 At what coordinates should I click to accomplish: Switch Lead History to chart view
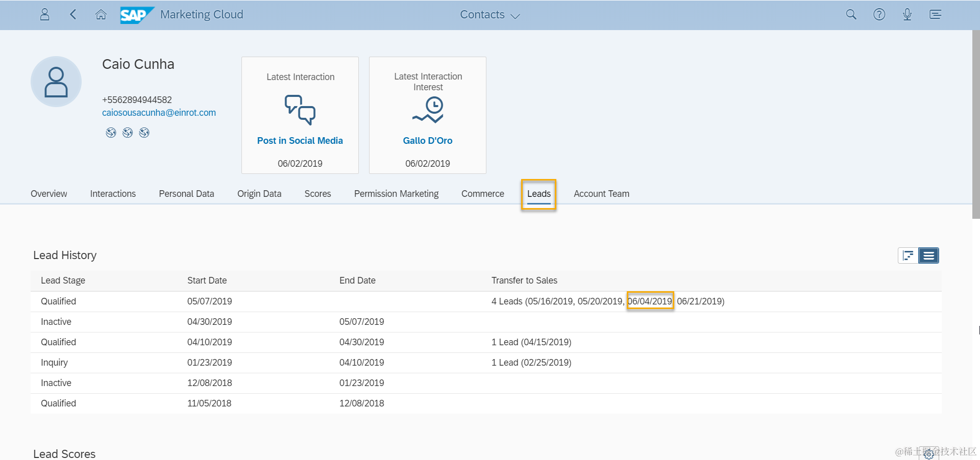(x=908, y=255)
